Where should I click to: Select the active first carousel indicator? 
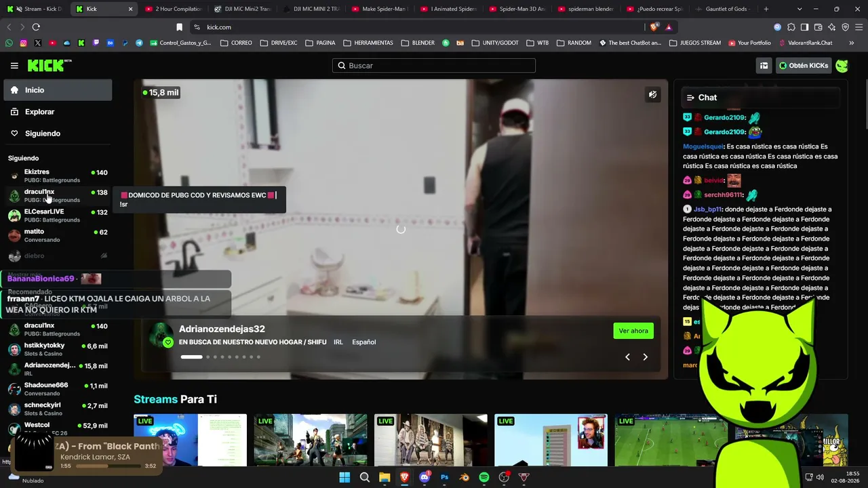click(x=191, y=357)
